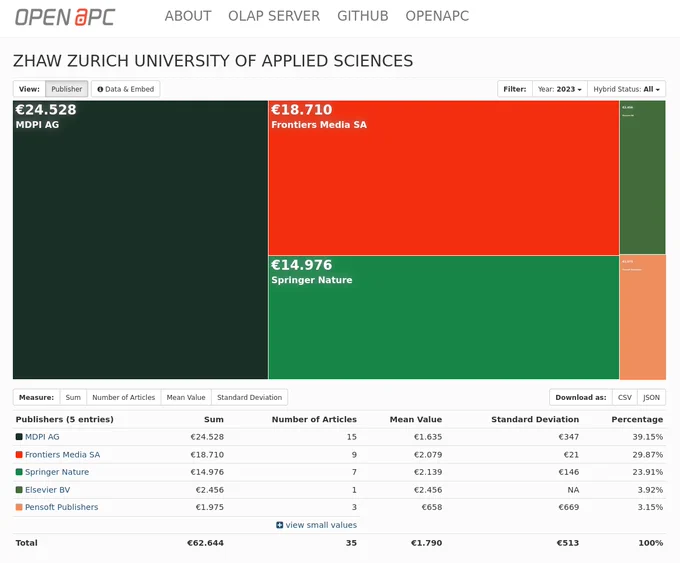Click the info icon on Data & Embed
The image size is (680, 563).
click(x=100, y=89)
